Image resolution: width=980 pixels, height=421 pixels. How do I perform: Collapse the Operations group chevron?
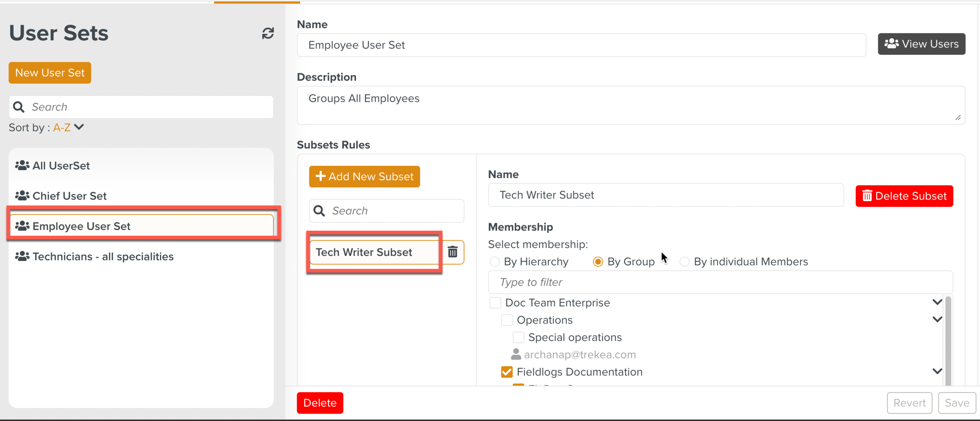(x=937, y=319)
